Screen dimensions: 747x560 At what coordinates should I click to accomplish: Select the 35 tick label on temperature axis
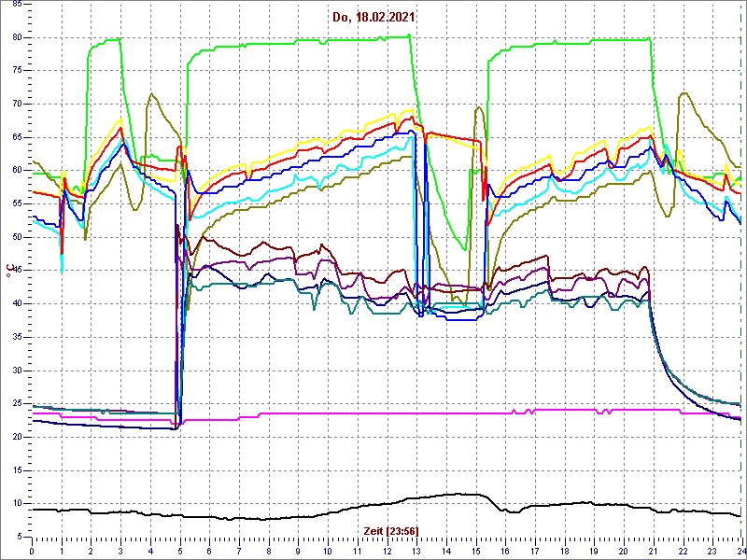15,337
